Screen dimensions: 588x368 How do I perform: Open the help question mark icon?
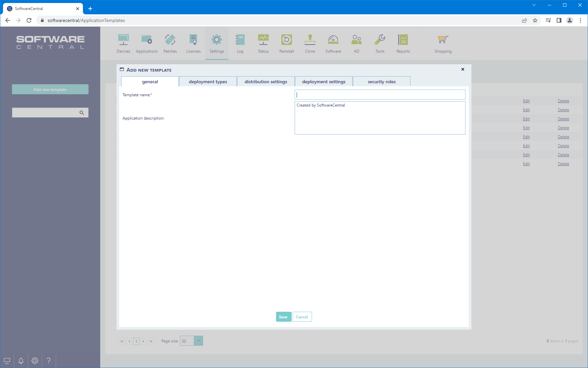(x=49, y=361)
